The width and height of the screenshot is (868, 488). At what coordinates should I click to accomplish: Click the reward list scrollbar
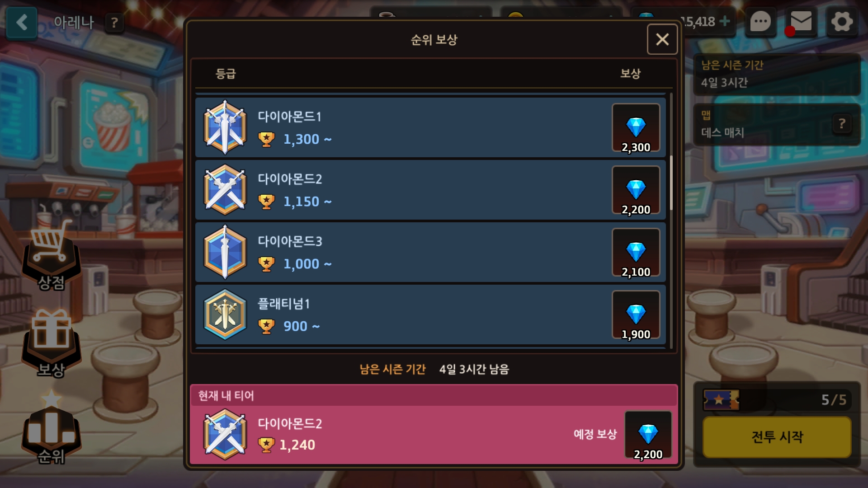point(671,183)
